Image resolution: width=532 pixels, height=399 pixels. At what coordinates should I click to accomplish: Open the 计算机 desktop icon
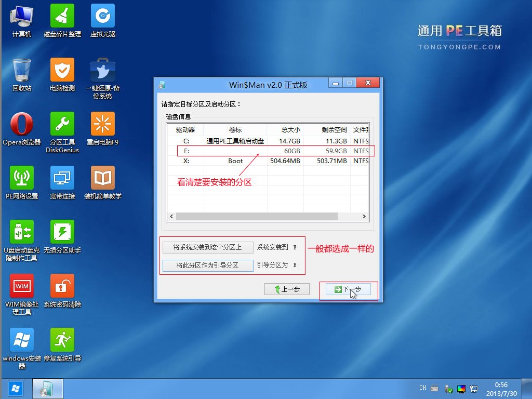[22, 20]
